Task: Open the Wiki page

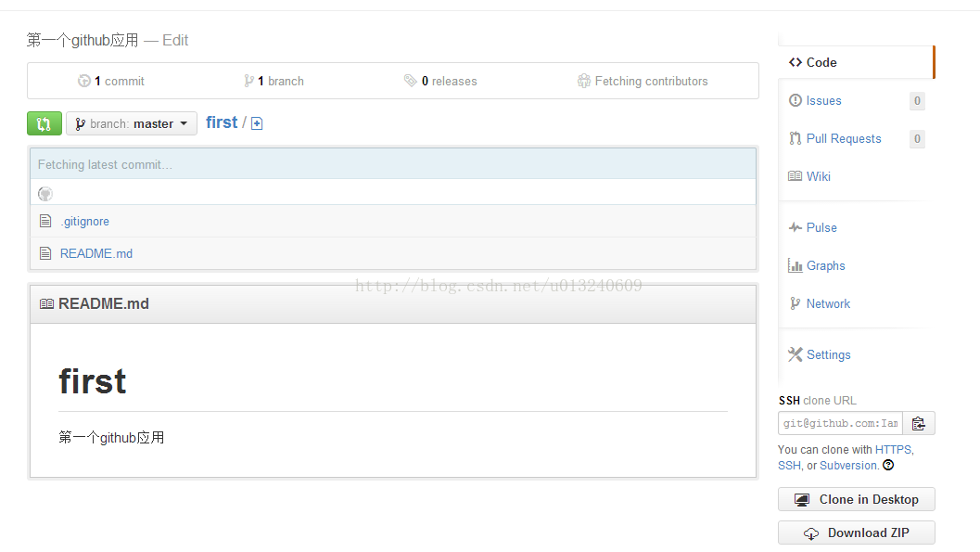Action: (818, 176)
